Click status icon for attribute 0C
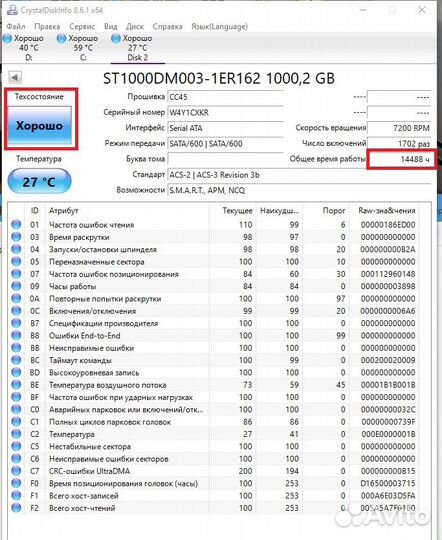Image resolution: width=442 pixels, height=540 pixels. tap(16, 311)
